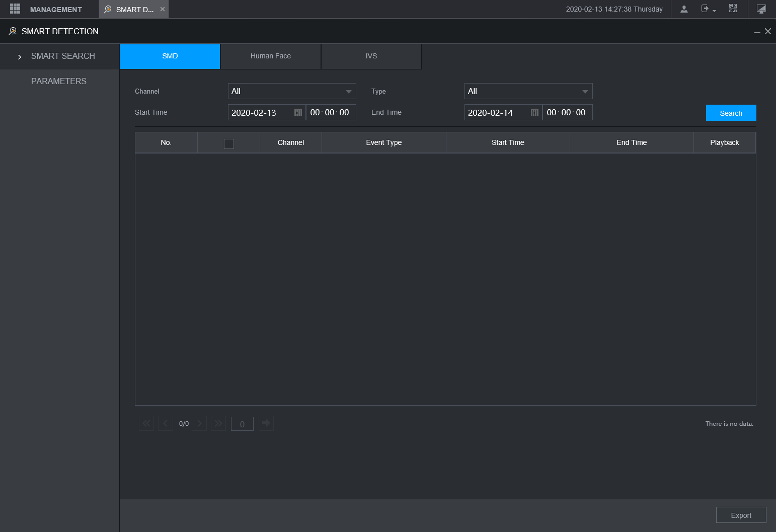Viewport: 776px width, 532px height.
Task: Switch to the Human Face tab
Action: tap(271, 56)
